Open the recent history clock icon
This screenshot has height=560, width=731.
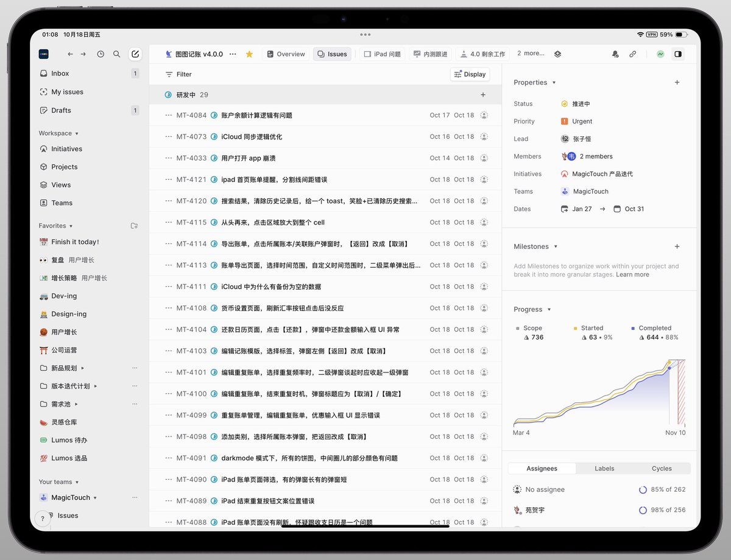click(x=101, y=54)
